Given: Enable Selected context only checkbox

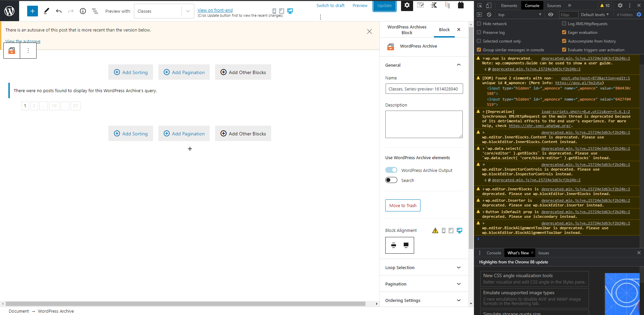Looking at the screenshot, I should [479, 41].
